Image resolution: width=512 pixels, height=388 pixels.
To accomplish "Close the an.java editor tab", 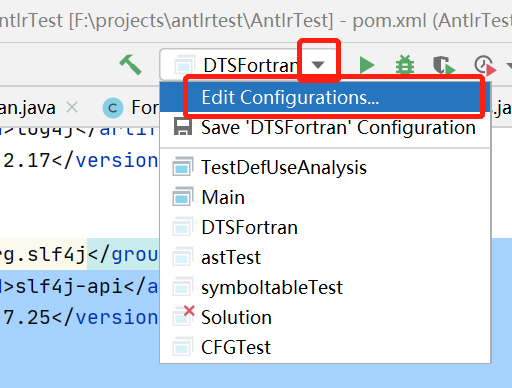I will tap(72, 108).
